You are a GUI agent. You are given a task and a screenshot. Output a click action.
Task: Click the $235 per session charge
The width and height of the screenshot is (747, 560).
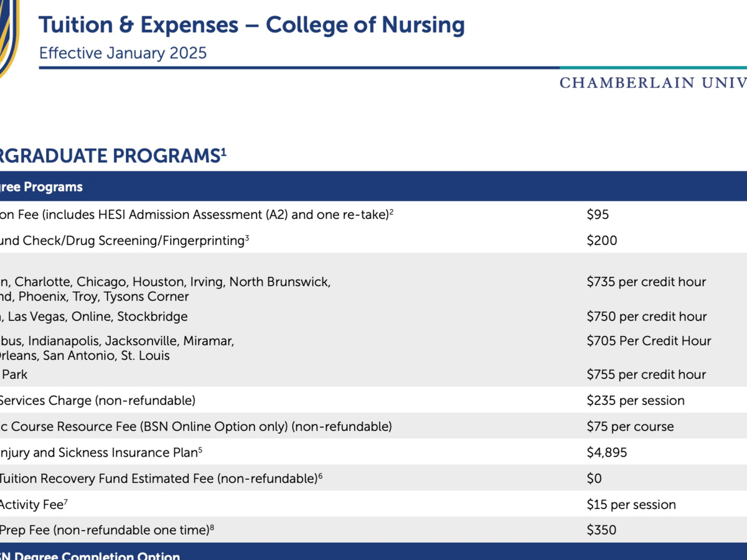[636, 401]
